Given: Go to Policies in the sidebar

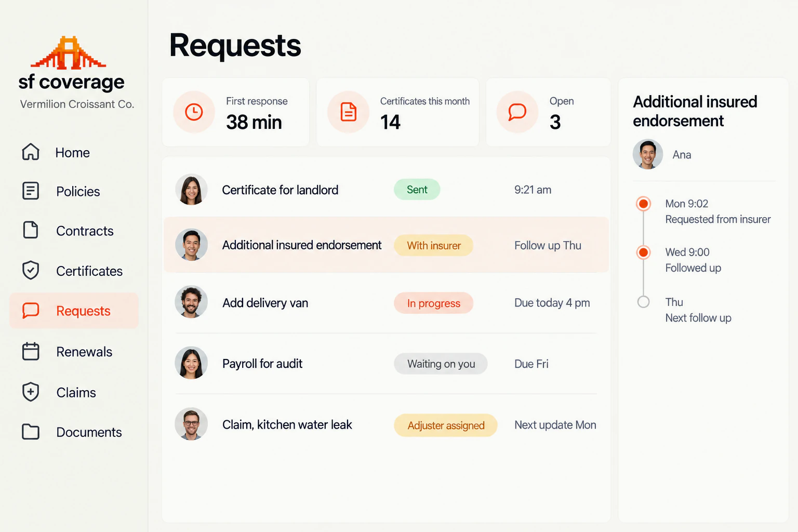Looking at the screenshot, I should click(78, 192).
